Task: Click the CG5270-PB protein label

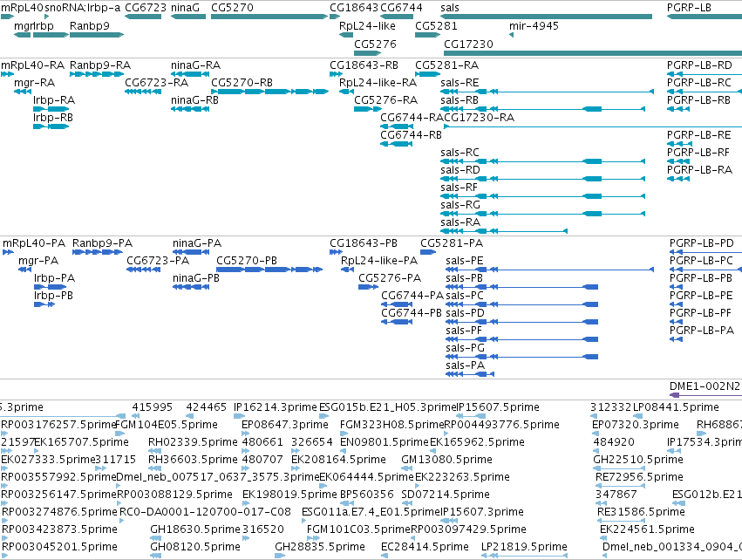Action: pyautogui.click(x=247, y=261)
